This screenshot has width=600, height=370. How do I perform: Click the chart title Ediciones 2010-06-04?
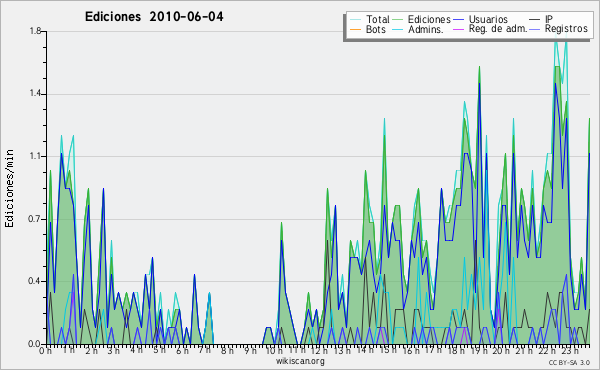154,17
